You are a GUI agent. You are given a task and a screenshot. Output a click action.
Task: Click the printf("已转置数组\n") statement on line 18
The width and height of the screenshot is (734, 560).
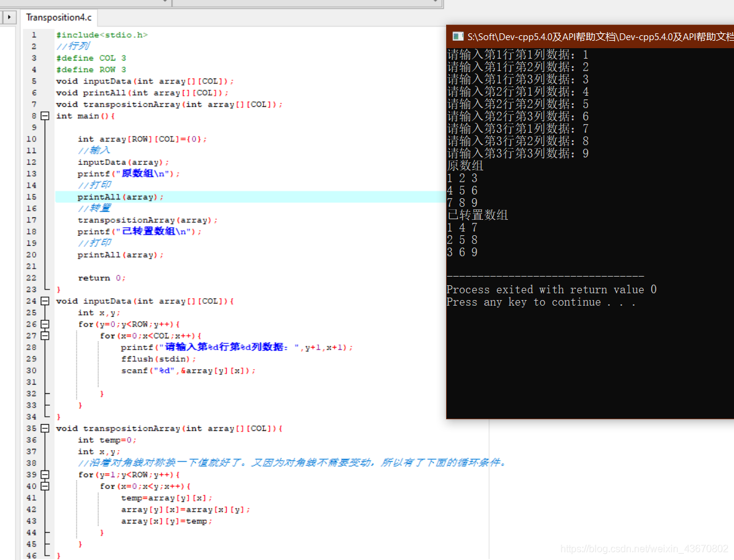pyautogui.click(x=139, y=232)
